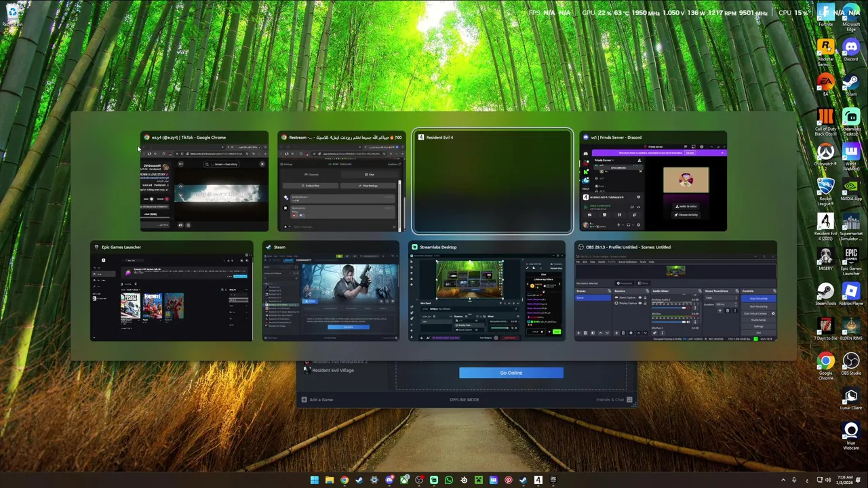Select the Roblox Player desktop shortcut
The image size is (868, 488).
click(851, 295)
